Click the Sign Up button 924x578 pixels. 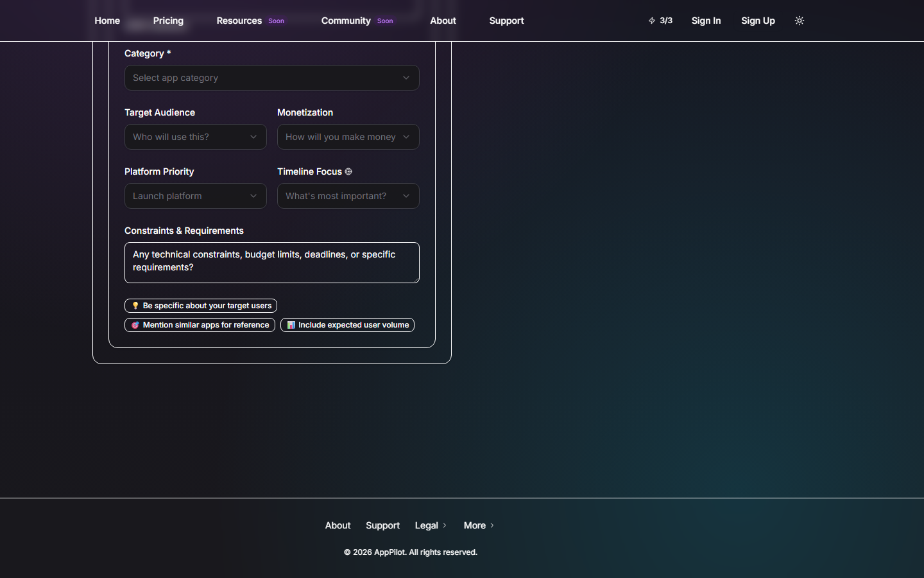pyautogui.click(x=758, y=21)
